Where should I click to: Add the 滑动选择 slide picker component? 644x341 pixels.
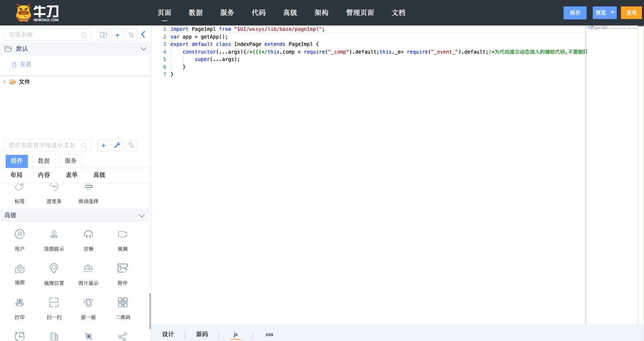[x=88, y=194]
